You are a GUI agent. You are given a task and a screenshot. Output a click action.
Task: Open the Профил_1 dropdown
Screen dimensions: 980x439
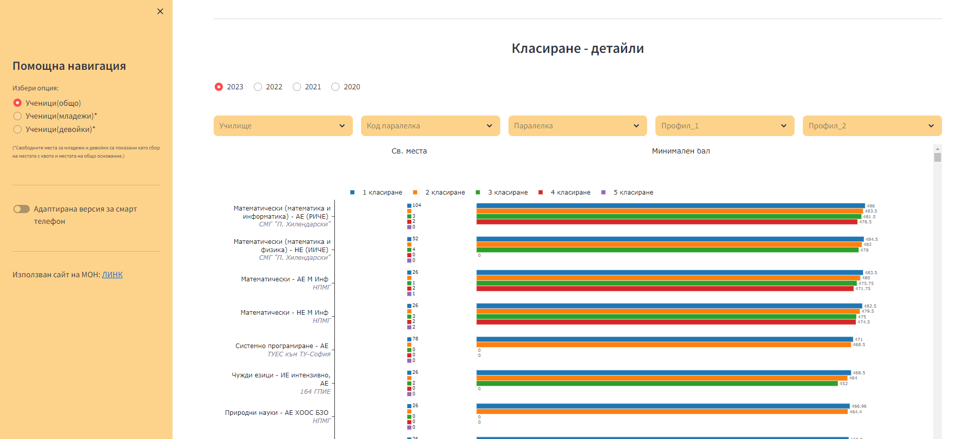pyautogui.click(x=724, y=126)
